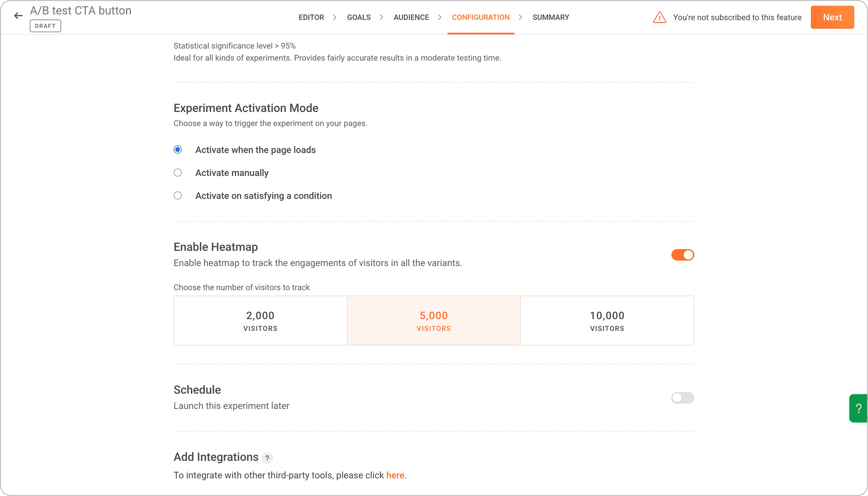The height and width of the screenshot is (496, 868).
Task: Click the Add Integrations help icon
Action: 267,458
